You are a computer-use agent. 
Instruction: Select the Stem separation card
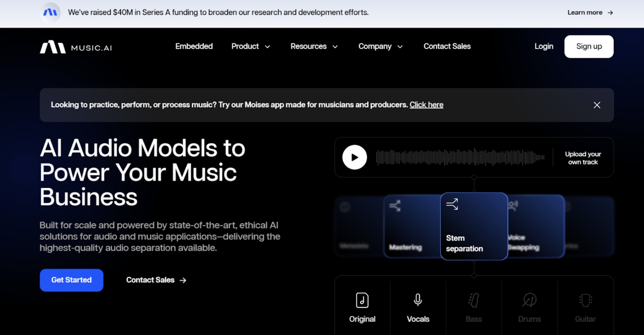pos(474,226)
